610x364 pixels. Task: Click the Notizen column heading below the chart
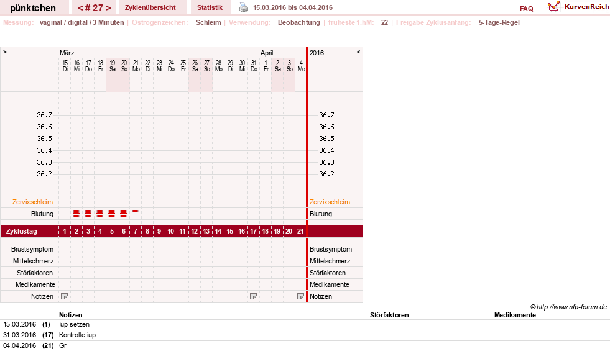(x=71, y=315)
